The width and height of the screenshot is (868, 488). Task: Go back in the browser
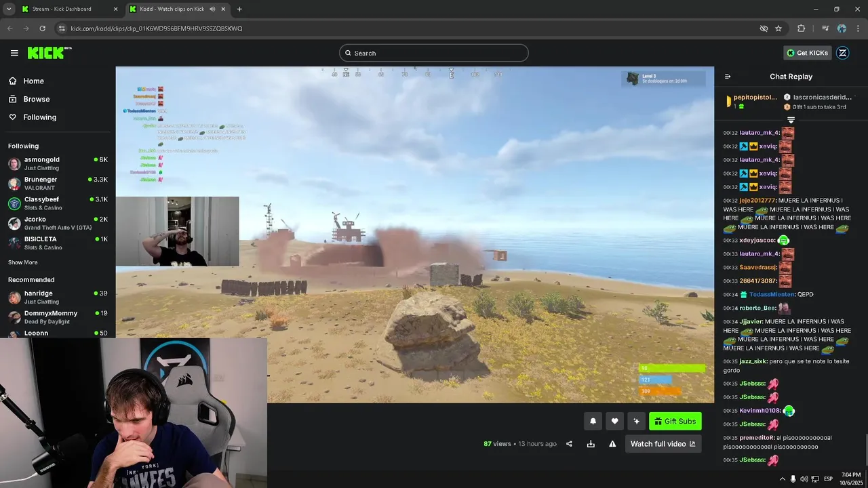[9, 28]
